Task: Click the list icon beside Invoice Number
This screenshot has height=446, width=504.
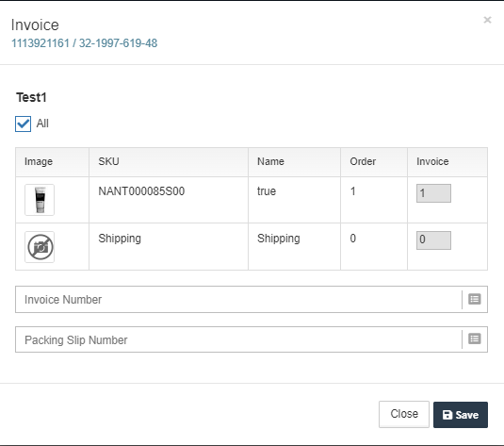Action: 475,299
